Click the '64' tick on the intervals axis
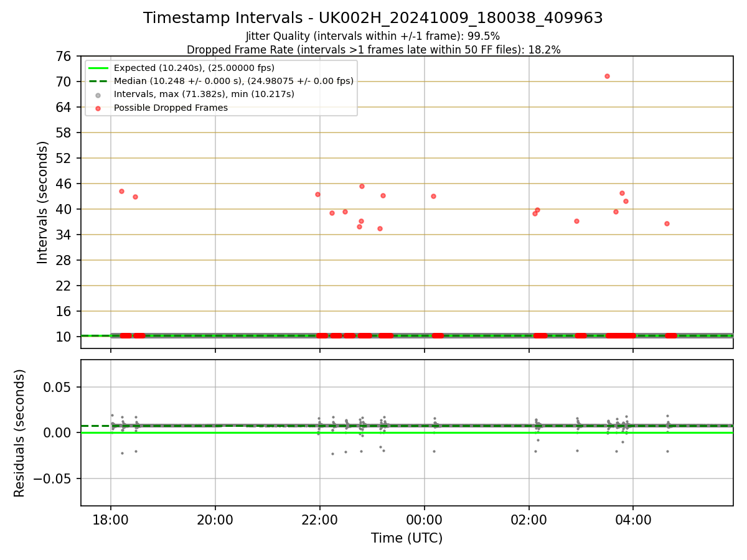The height and width of the screenshot is (560, 747). (x=65, y=107)
